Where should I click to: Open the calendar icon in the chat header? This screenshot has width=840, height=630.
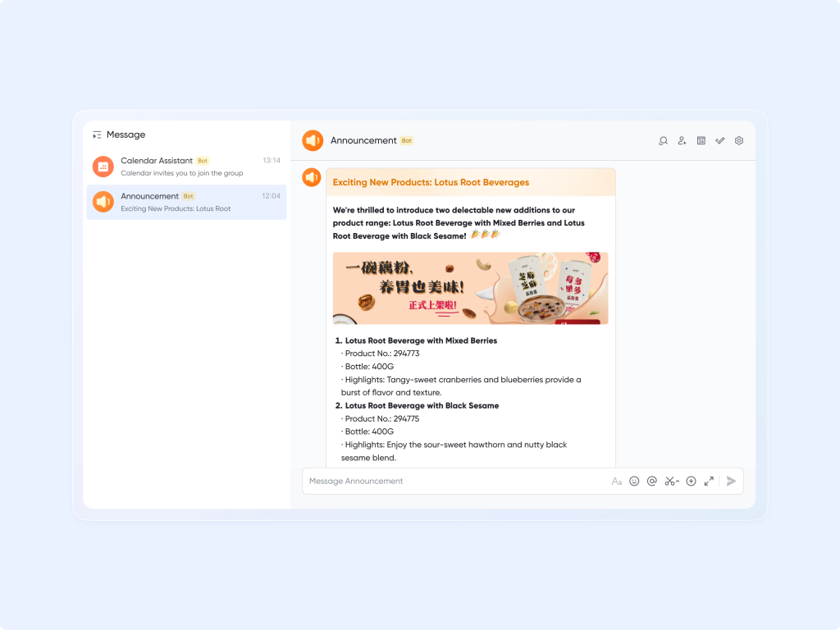(701, 141)
